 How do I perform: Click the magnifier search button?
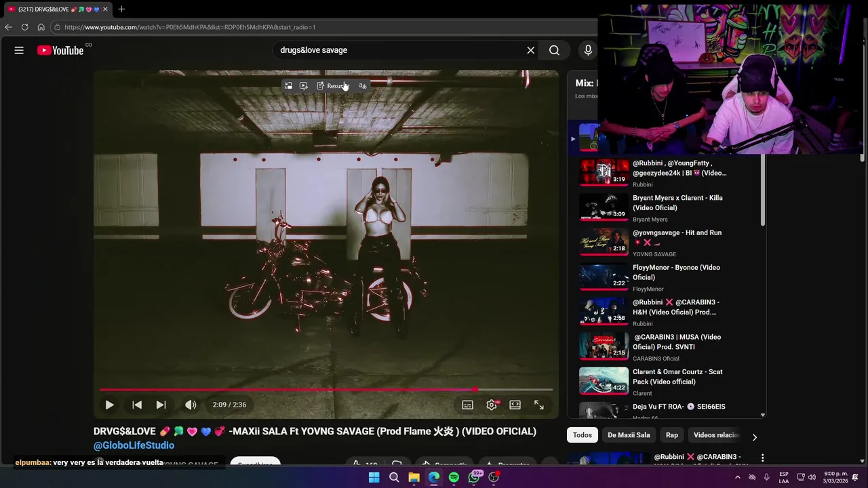pyautogui.click(x=554, y=50)
